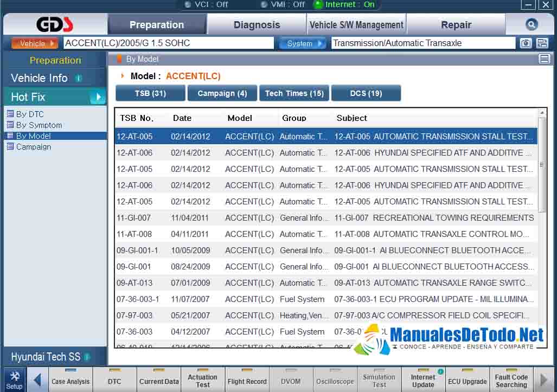This screenshot has height=392, width=557.
Task: Select the 07-36-003-1 ECU Program Update row
Action: (326, 299)
